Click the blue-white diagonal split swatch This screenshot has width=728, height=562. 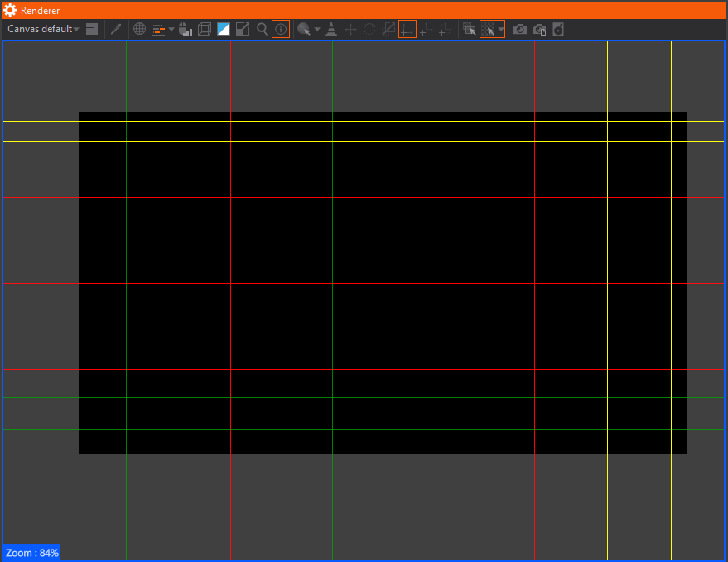(x=224, y=29)
